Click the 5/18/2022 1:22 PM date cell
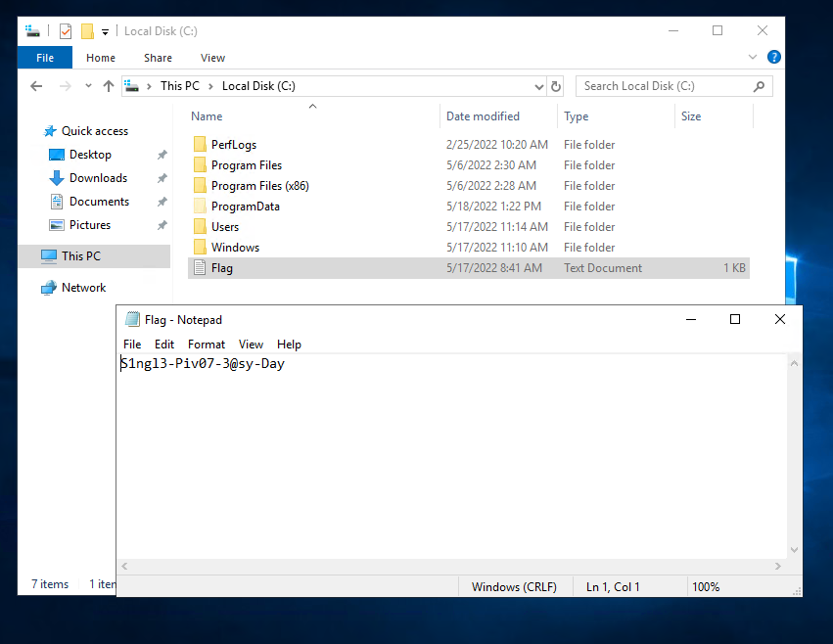833x644 pixels. click(493, 207)
